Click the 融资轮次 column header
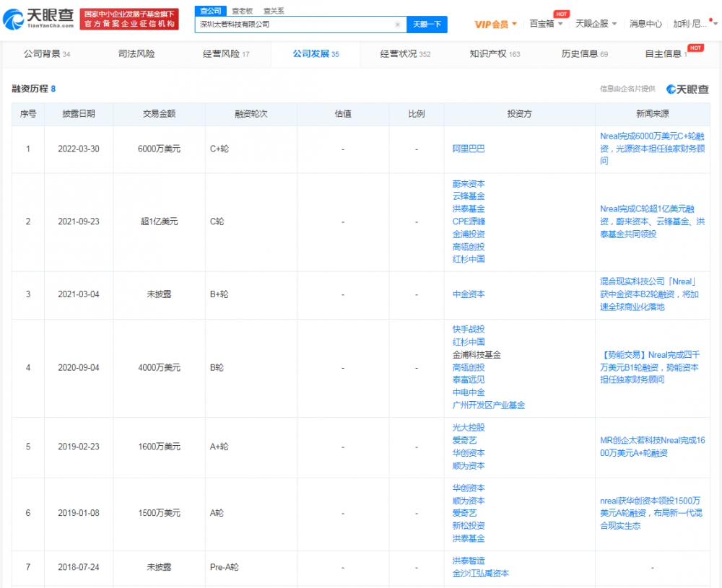 point(251,114)
